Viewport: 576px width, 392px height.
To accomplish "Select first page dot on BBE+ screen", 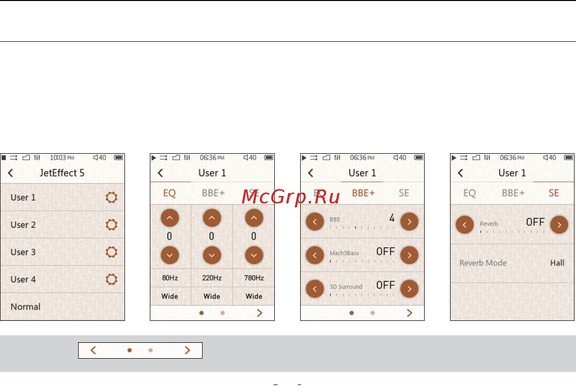I will coord(351,313).
